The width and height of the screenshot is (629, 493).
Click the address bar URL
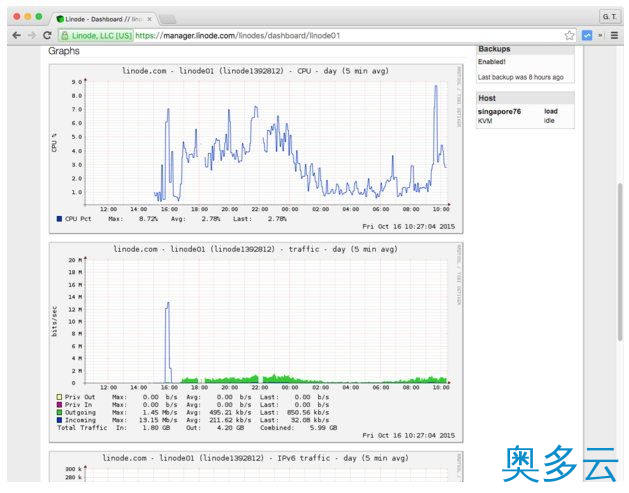click(237, 36)
